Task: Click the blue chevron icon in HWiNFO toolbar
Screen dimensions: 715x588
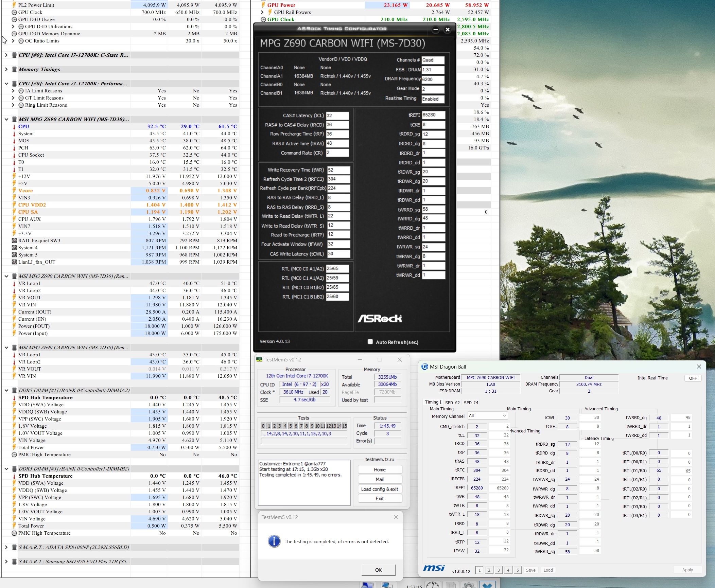Action: click(487, 585)
